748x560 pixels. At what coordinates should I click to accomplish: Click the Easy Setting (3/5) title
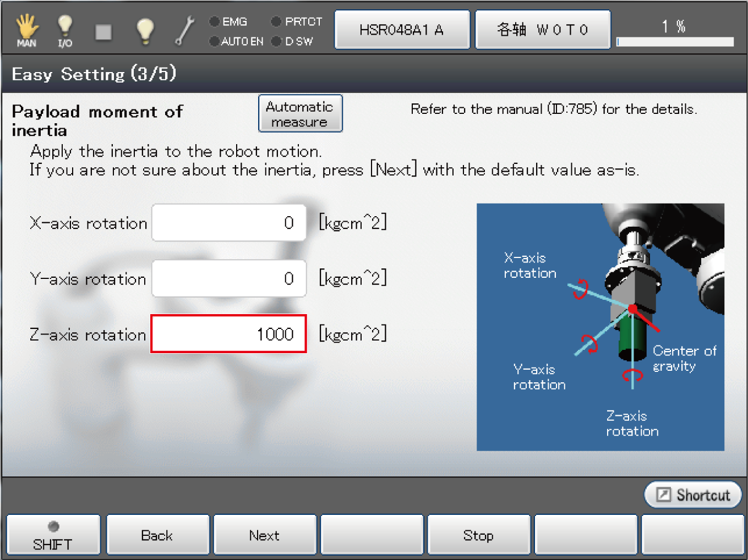tap(94, 74)
